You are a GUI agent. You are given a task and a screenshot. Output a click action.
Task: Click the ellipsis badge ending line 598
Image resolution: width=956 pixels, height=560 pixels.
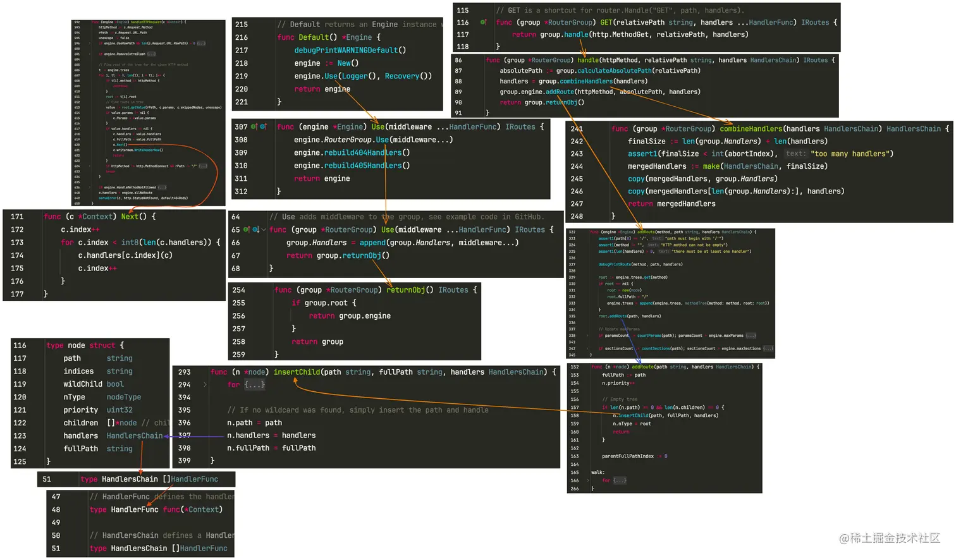pos(201,43)
